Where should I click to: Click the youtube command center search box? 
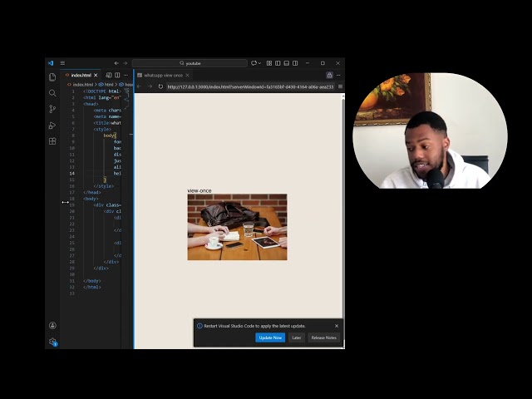190,63
